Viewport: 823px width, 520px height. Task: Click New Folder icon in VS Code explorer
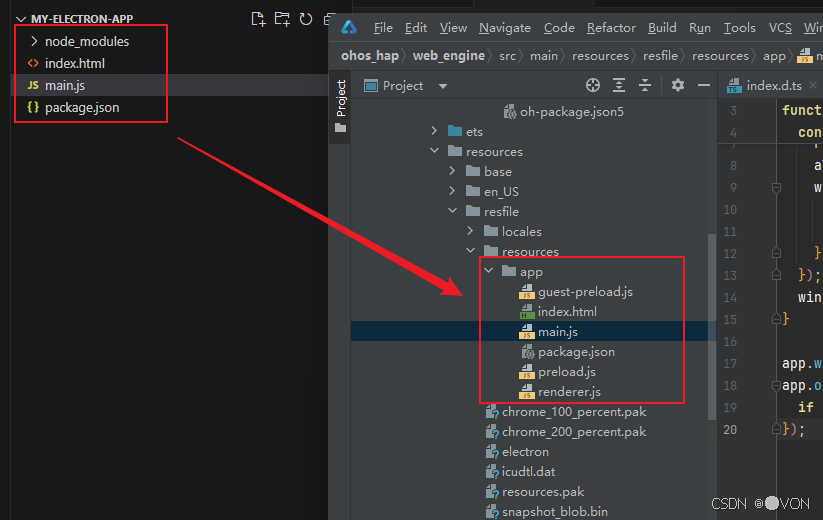coord(282,19)
